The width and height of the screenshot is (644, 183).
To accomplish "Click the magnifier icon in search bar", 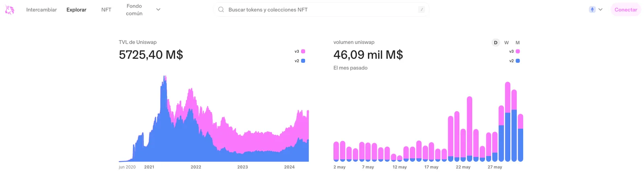I will click(221, 10).
